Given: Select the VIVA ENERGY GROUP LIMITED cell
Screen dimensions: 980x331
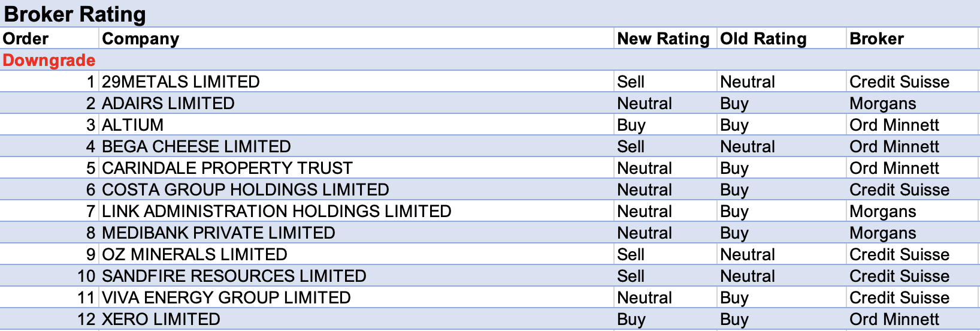Looking at the screenshot, I should pos(226,298).
